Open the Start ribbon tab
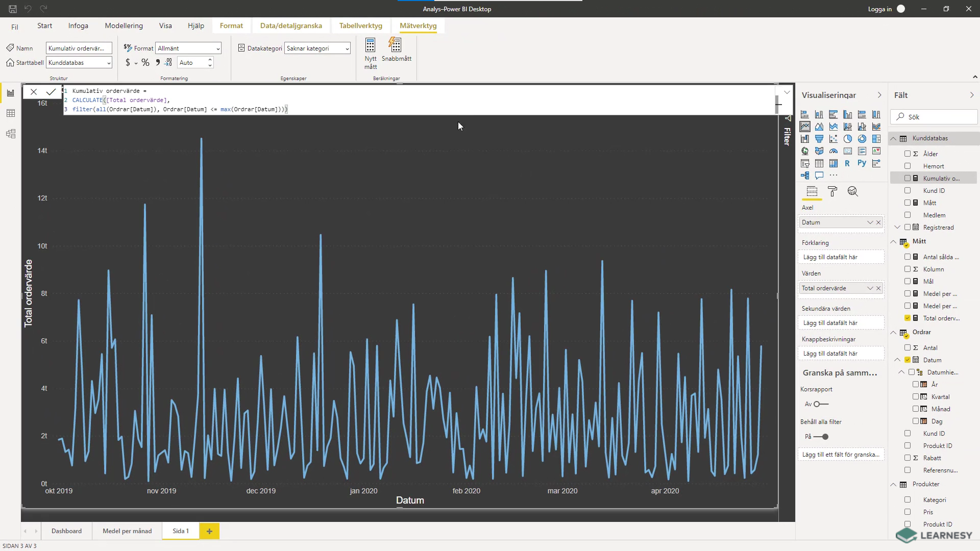The width and height of the screenshot is (980, 551). (44, 26)
